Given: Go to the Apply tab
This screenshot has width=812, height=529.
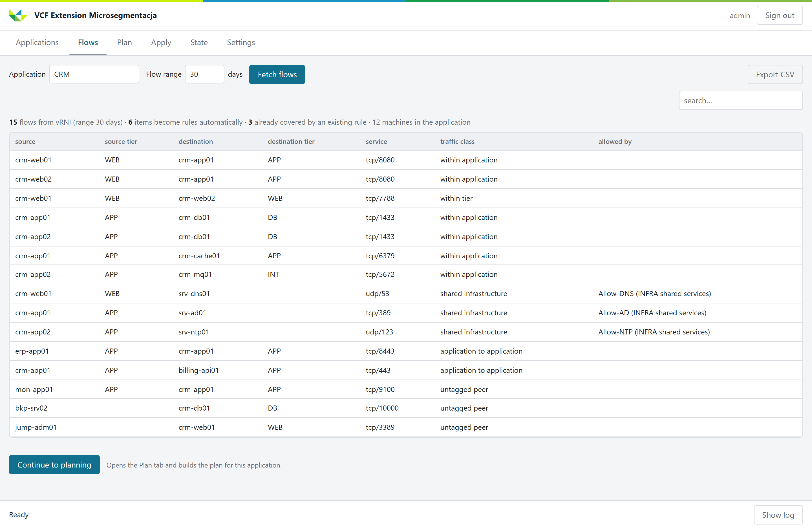Looking at the screenshot, I should (x=161, y=42).
